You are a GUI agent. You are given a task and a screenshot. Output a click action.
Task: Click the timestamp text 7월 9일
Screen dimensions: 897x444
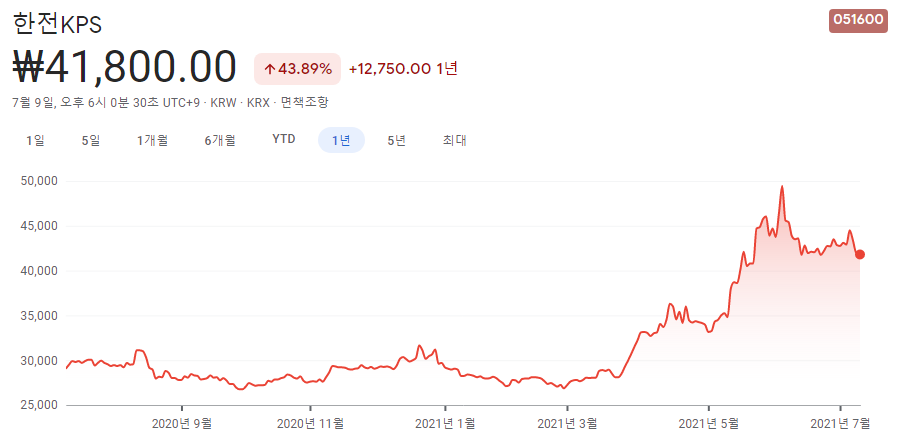32,103
